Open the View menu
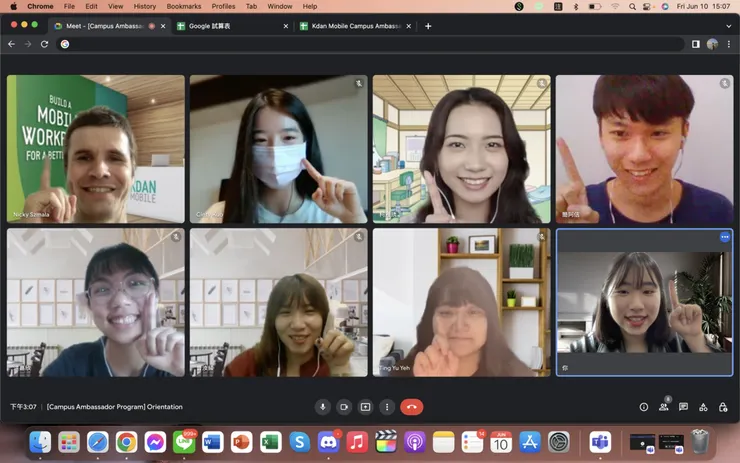Viewport: 740px width, 463px height. point(115,6)
